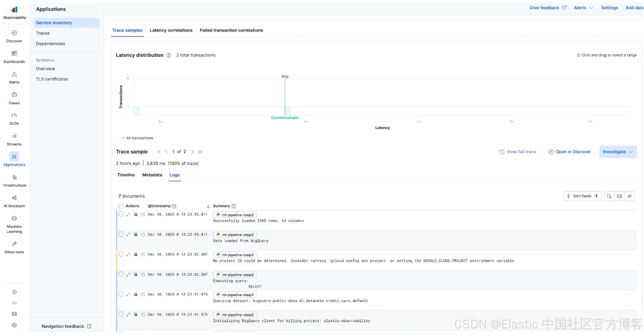Click the View full trace button

pyautogui.click(x=518, y=152)
